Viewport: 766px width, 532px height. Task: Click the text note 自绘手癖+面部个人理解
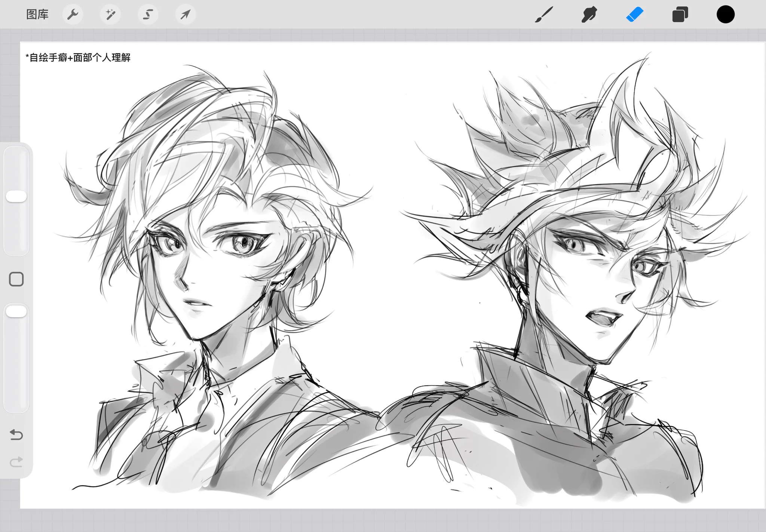click(78, 58)
